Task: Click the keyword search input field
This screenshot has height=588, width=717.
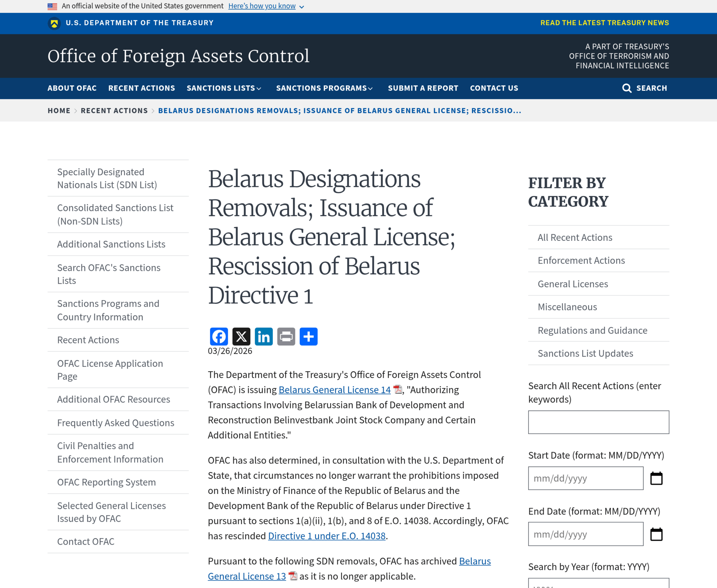Action: [x=598, y=422]
